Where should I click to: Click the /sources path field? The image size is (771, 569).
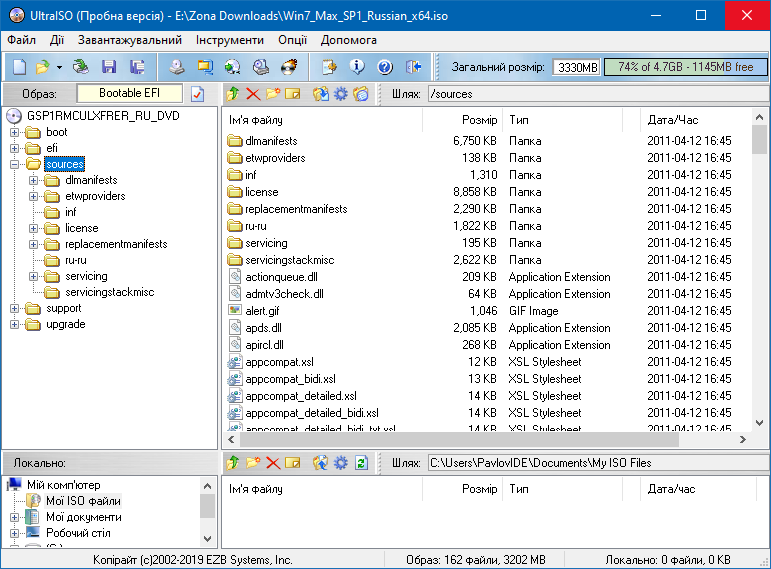click(x=598, y=94)
